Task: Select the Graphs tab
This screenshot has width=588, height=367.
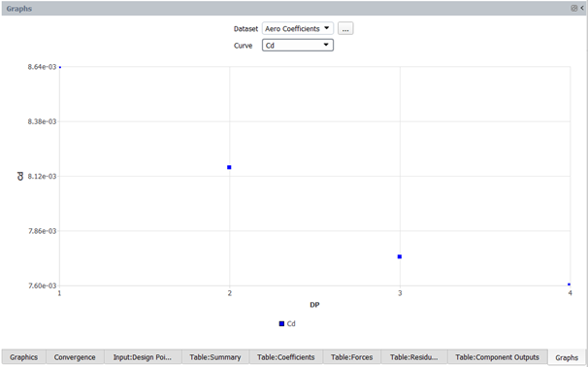Action: tap(567, 357)
